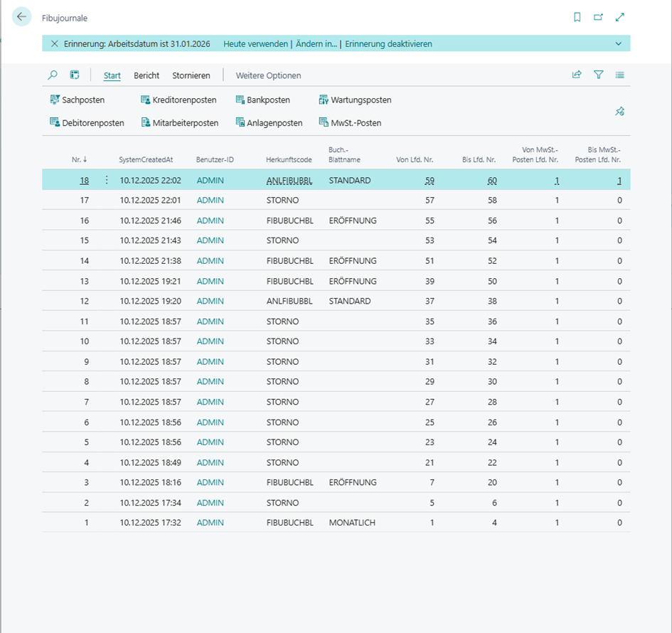672x633 pixels.
Task: Click the search magnifier icon
Action: click(x=53, y=75)
